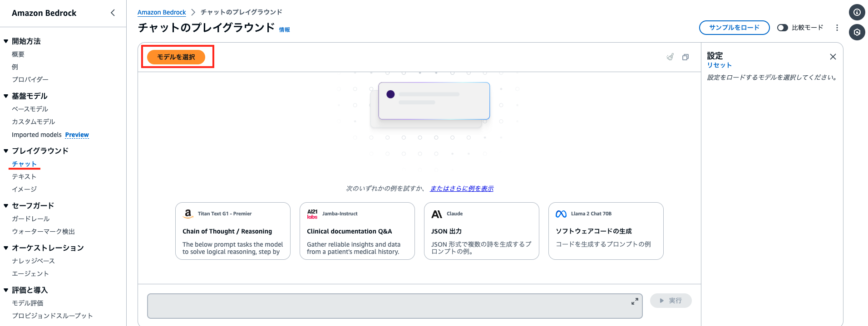
Task: Click the 実行 run button
Action: tap(671, 301)
